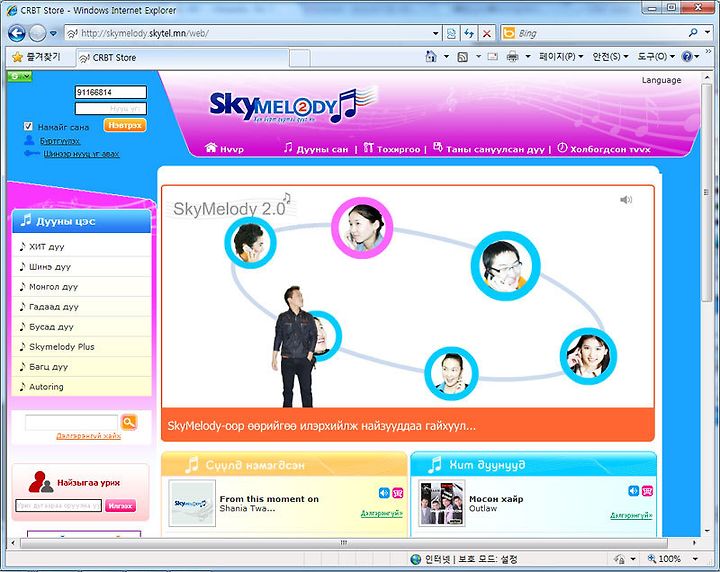Open the Тохиргоо settings menu item
The image size is (720, 572).
coord(392,148)
